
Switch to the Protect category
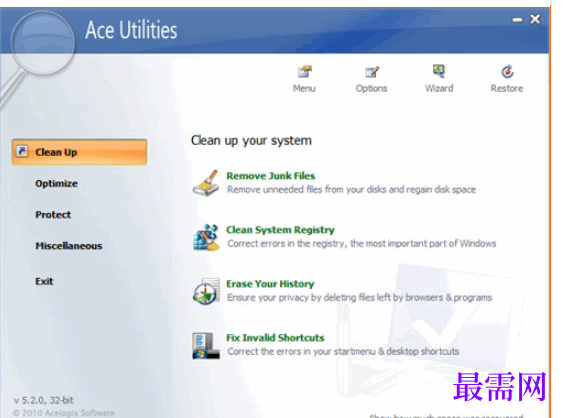pyautogui.click(x=53, y=215)
